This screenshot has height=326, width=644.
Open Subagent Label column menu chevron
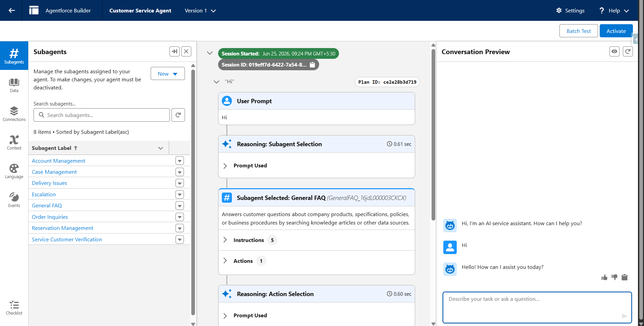pos(161,148)
